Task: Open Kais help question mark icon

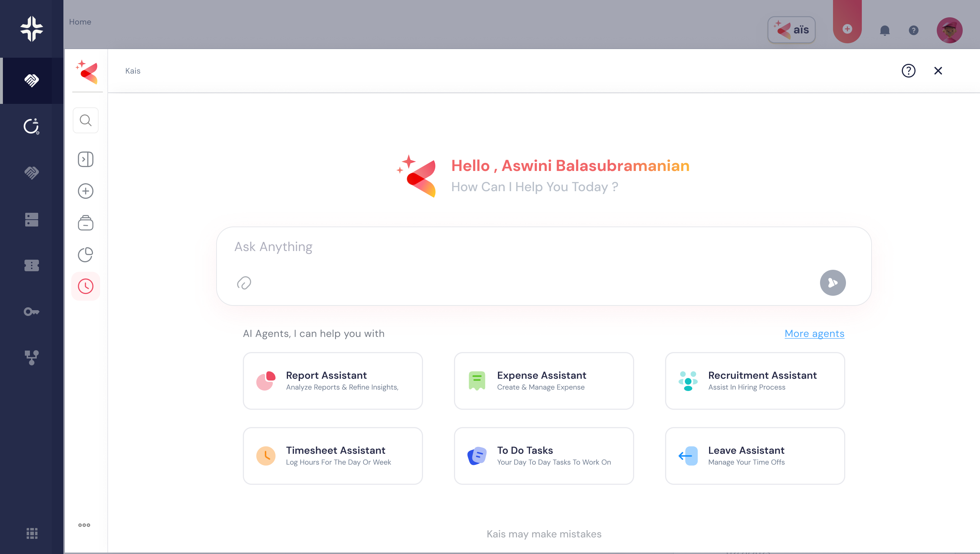Action: 908,71
